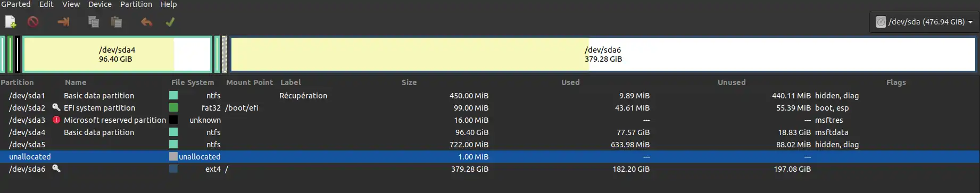This screenshot has width=980, height=193.
Task: Open the Device menu
Action: 100,4
